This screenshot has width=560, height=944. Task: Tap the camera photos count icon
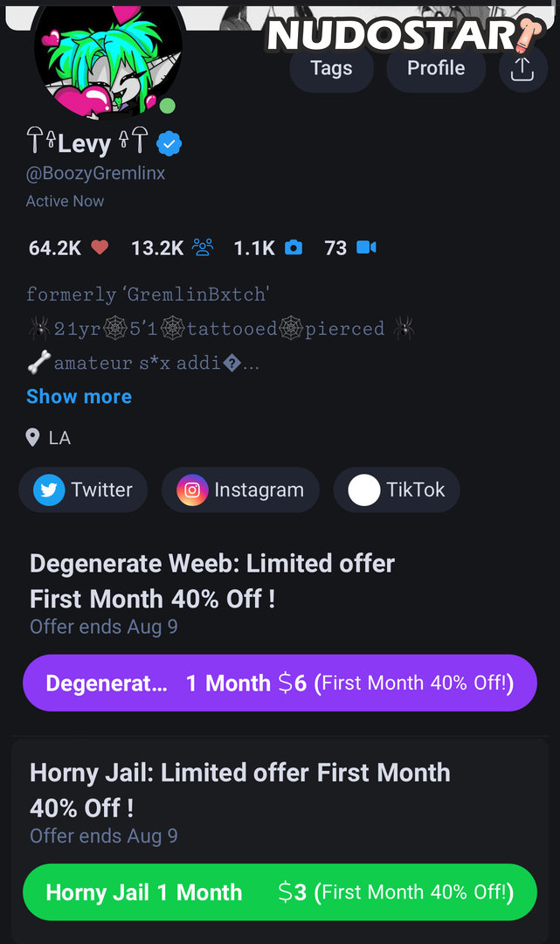coord(294,248)
